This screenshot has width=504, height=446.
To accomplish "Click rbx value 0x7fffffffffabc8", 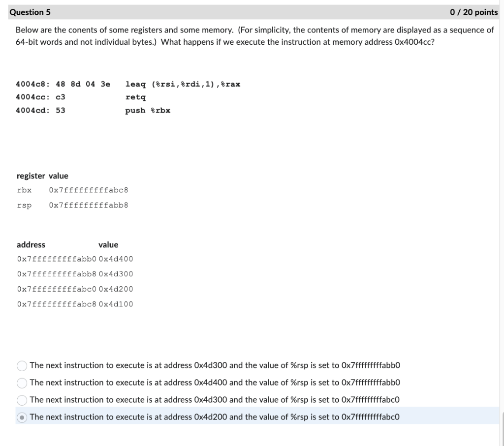I will (89, 190).
